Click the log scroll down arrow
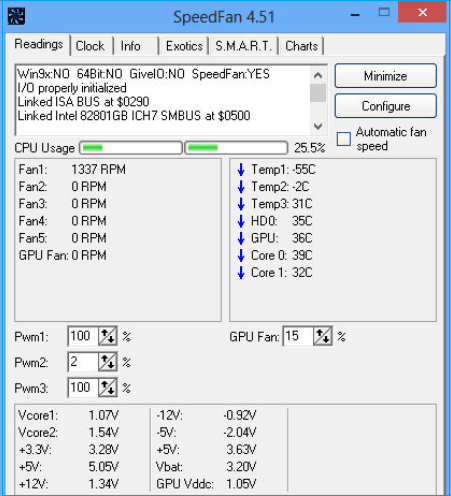The width and height of the screenshot is (451, 496). [x=318, y=126]
